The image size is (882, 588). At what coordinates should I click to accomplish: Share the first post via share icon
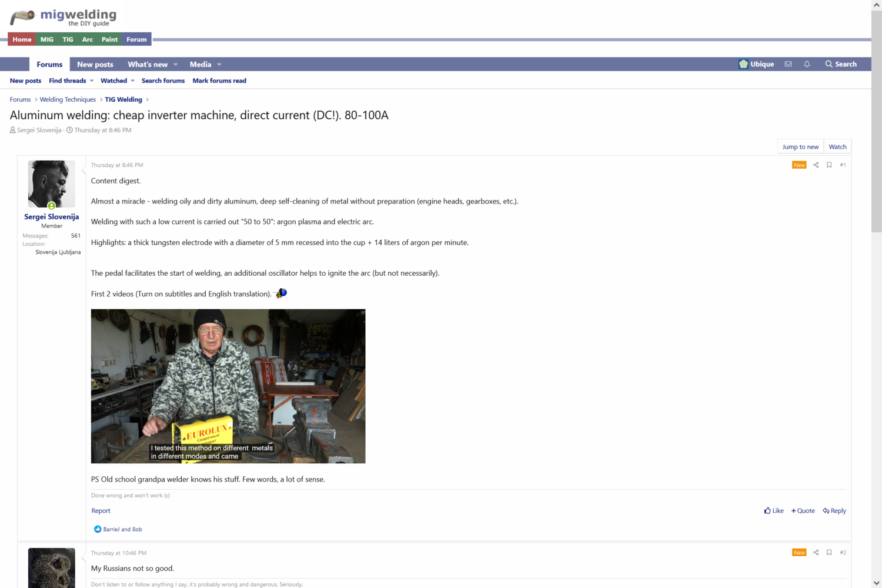pos(816,165)
